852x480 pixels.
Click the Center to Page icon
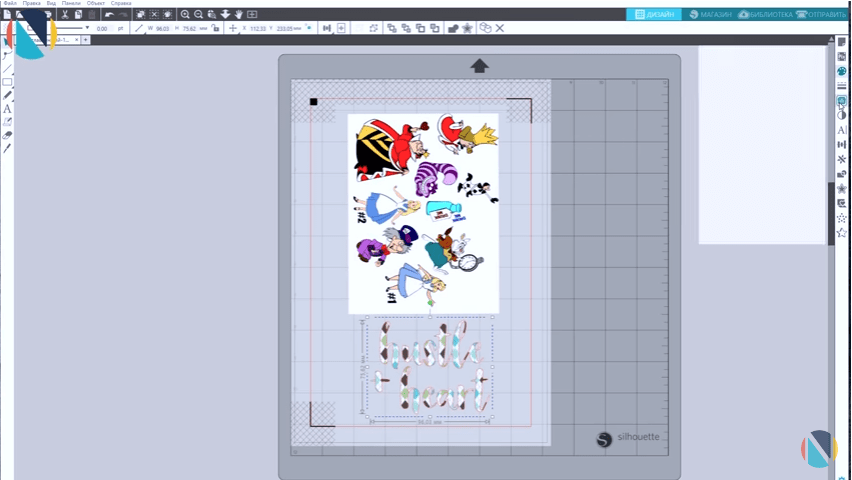pos(341,28)
